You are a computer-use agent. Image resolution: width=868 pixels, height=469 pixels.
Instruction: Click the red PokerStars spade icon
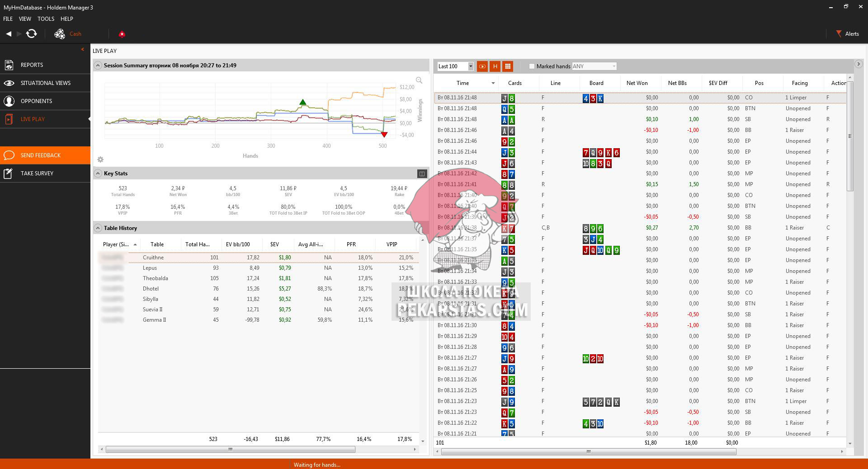click(x=122, y=34)
